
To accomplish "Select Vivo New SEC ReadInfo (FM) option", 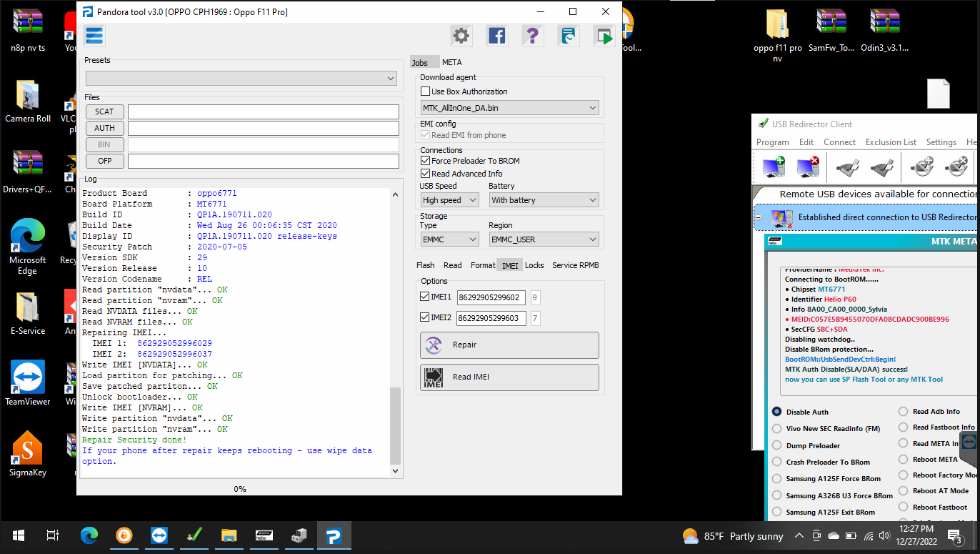I will pos(776,428).
